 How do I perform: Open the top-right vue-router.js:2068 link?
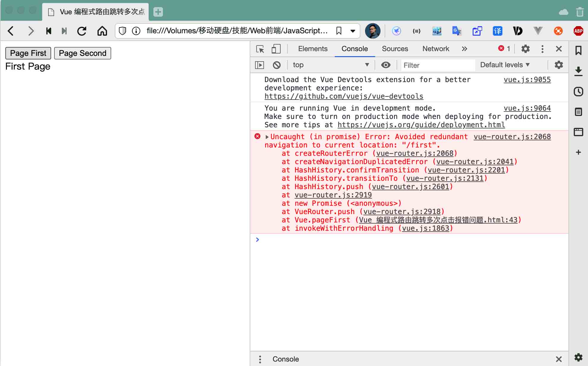(512, 137)
